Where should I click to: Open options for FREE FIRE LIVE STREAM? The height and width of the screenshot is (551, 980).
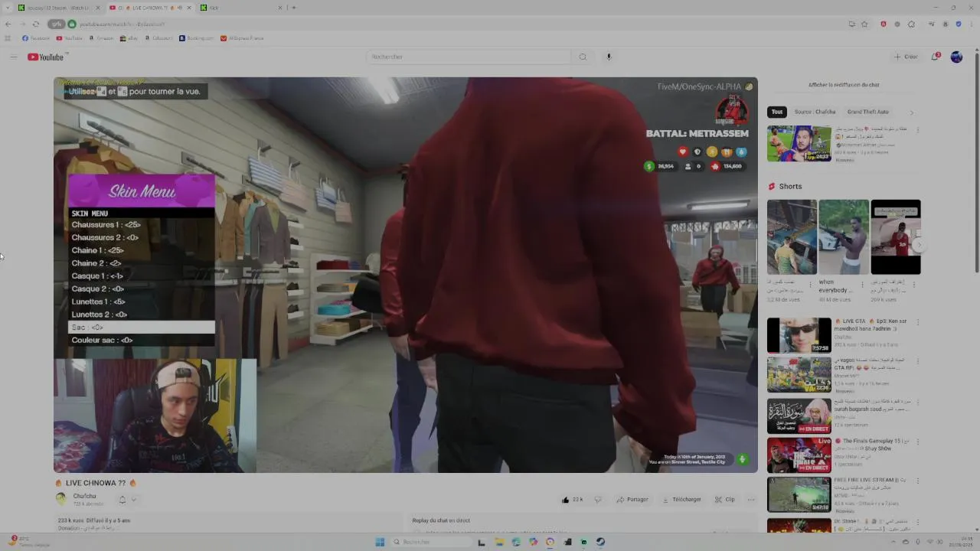[x=918, y=481]
